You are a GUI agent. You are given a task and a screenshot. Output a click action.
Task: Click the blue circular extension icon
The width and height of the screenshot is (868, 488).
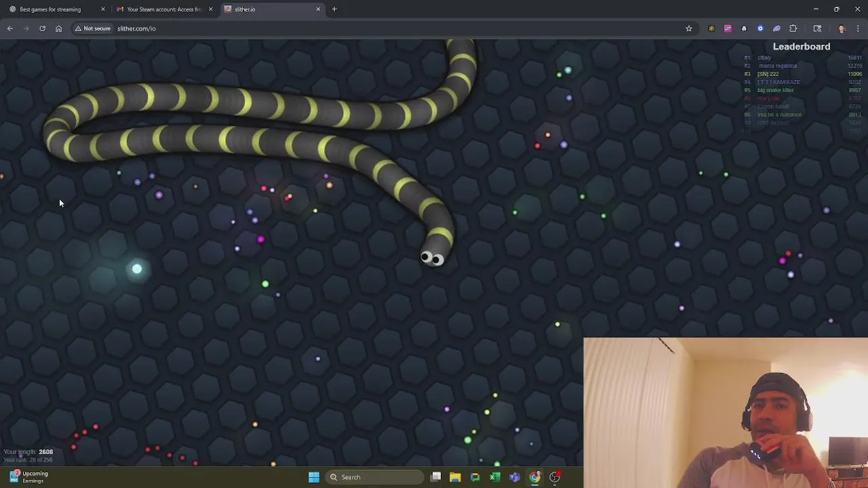pos(760,28)
